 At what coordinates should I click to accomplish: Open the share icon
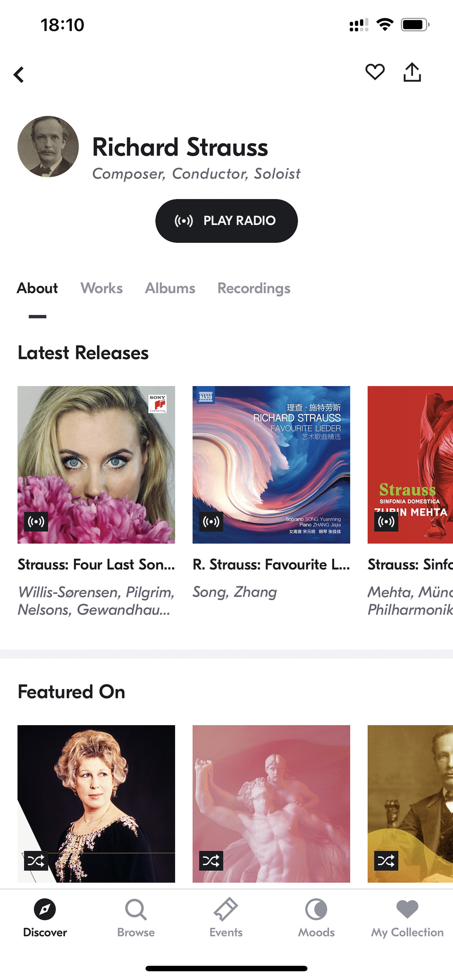[x=412, y=72]
